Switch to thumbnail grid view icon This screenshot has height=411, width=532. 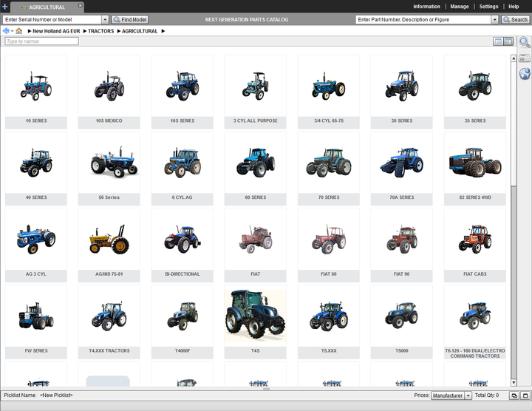click(x=508, y=41)
